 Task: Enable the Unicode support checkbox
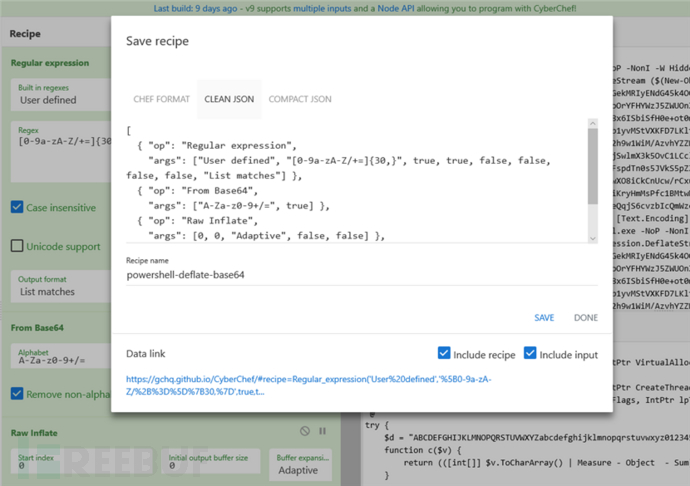[x=17, y=246]
